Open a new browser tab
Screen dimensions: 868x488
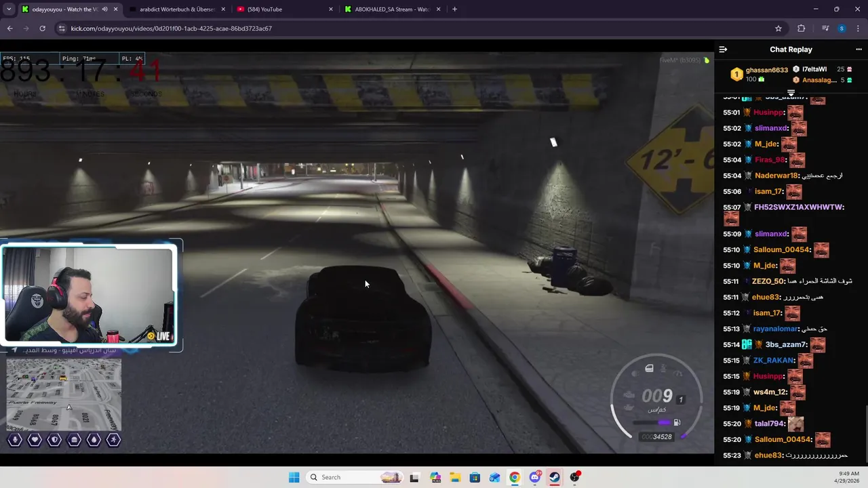(454, 9)
